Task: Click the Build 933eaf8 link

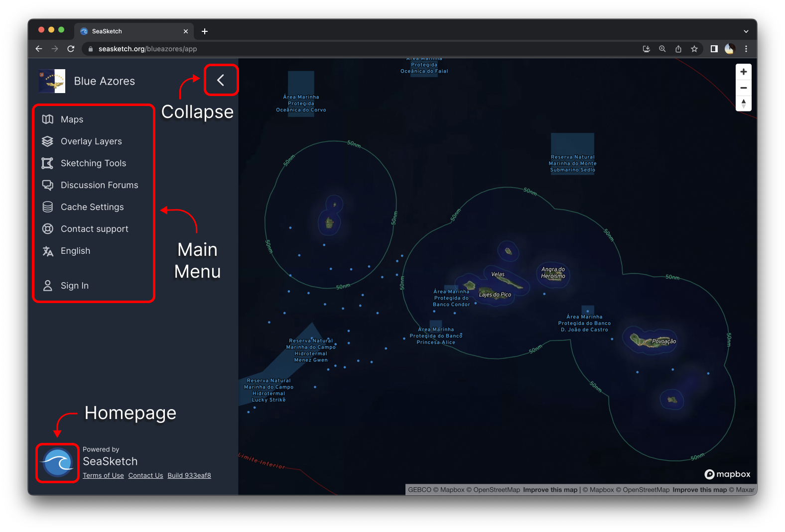Action: pos(189,476)
